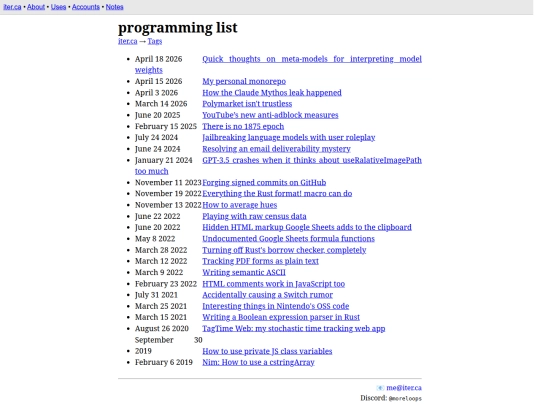Open 'Writing semantic ASCII' post

(244, 272)
